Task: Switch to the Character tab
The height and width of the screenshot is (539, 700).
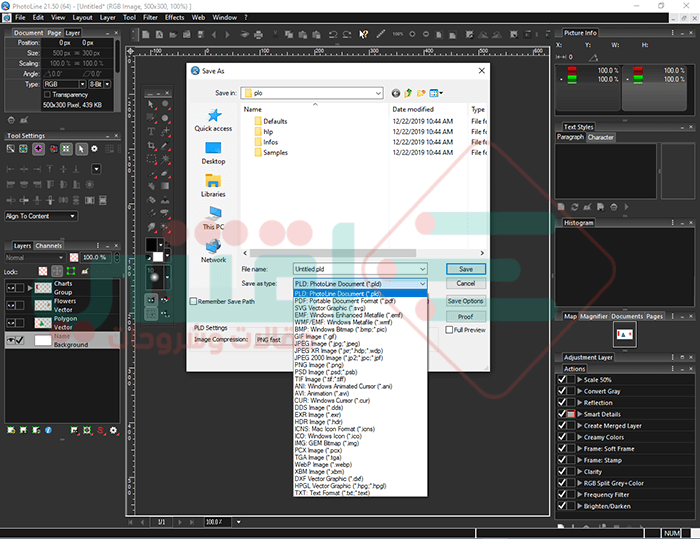Action: tap(600, 137)
